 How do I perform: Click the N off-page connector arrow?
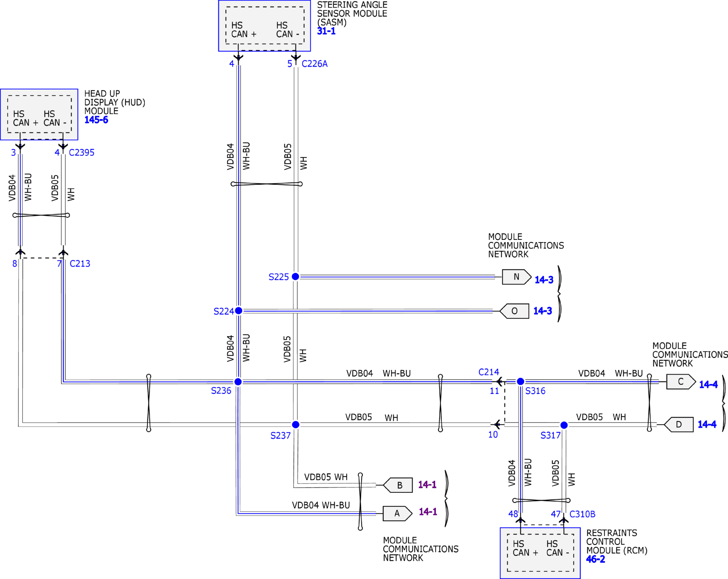516,277
